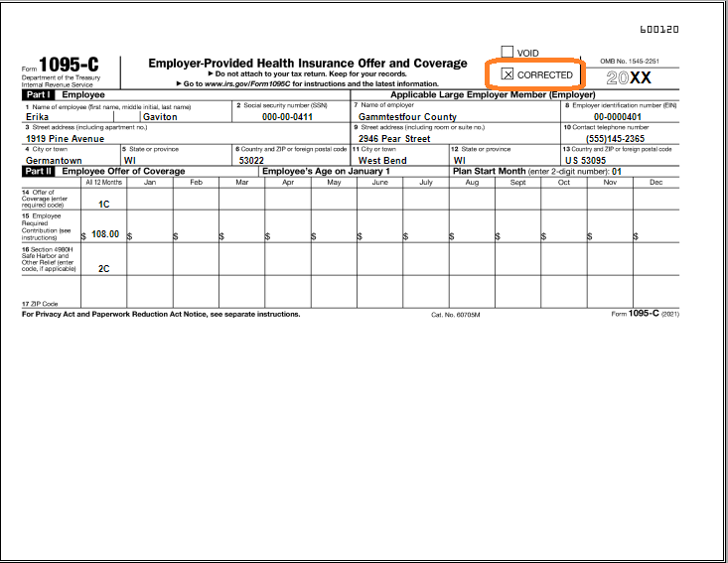
Task: Click the www.irs.gov/Form1095C link text
Action: click(x=247, y=84)
